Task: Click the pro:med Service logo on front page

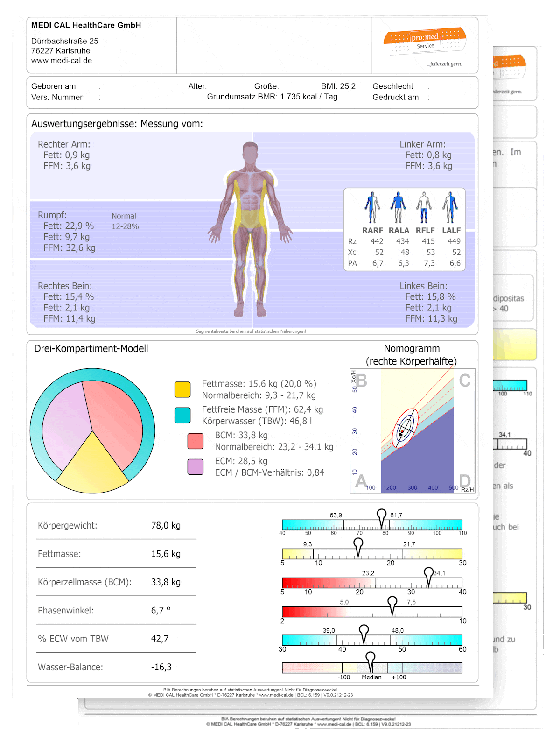Action: tap(425, 42)
